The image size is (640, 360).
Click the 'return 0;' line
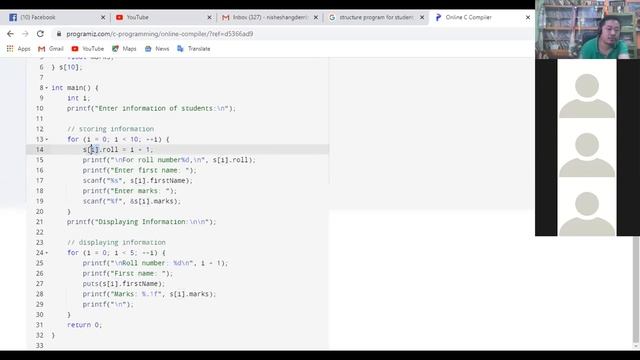click(x=84, y=325)
